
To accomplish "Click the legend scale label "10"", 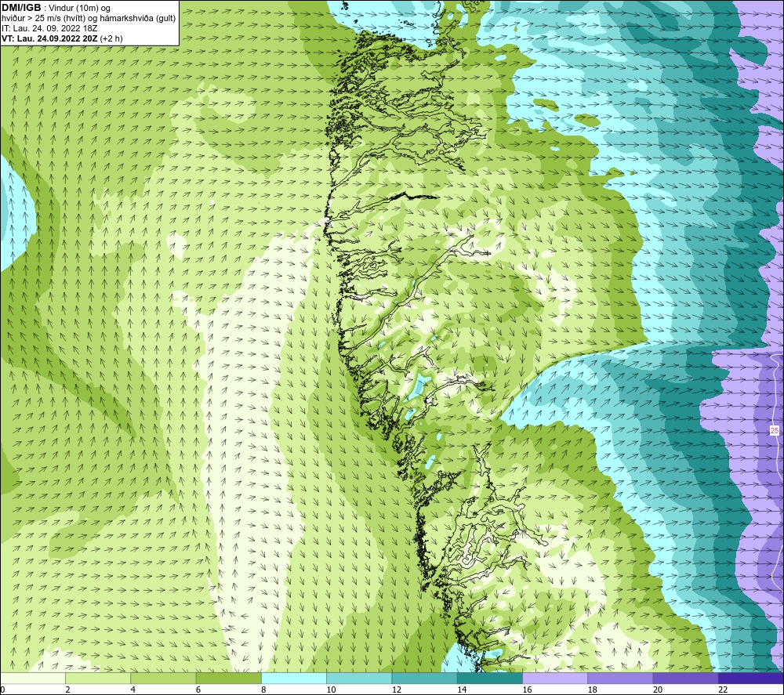I will tap(331, 690).
